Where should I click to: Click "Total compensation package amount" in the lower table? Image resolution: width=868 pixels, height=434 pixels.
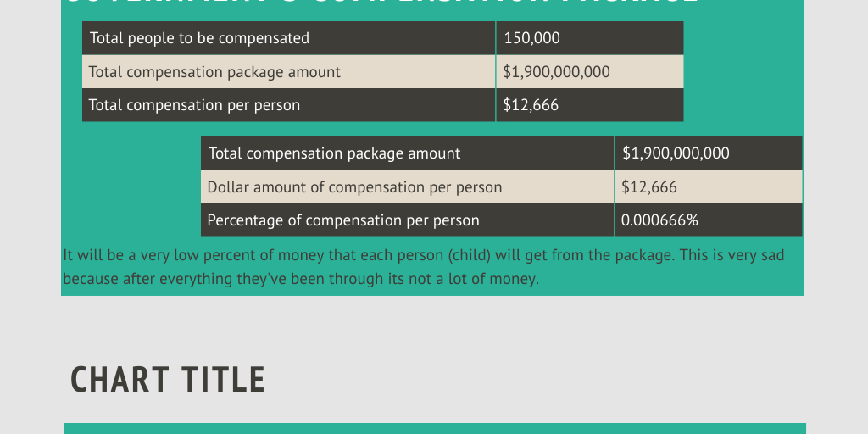pyautogui.click(x=335, y=153)
